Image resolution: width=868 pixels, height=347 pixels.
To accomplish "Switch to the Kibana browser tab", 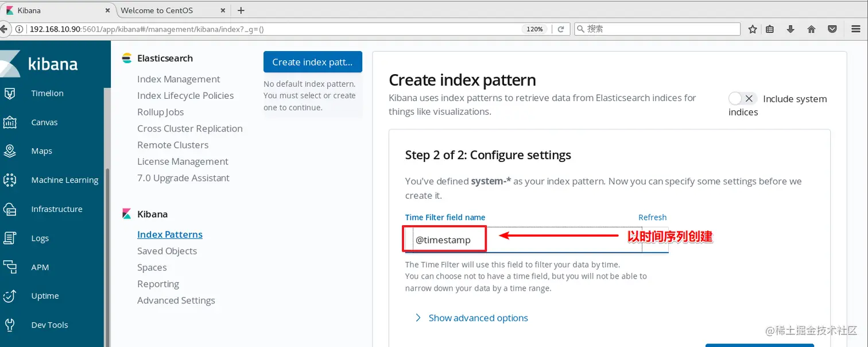I will pos(57,10).
